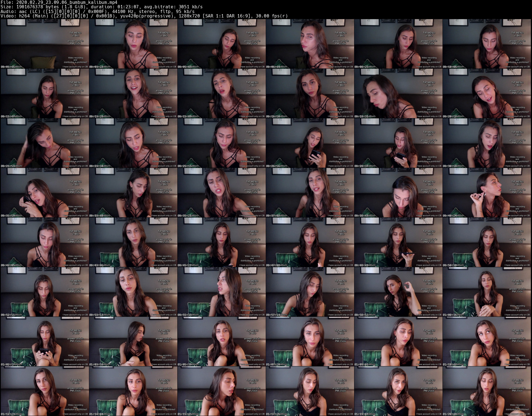
Task: Open the thumbnail at 00:55:33
Action: click(221, 292)
